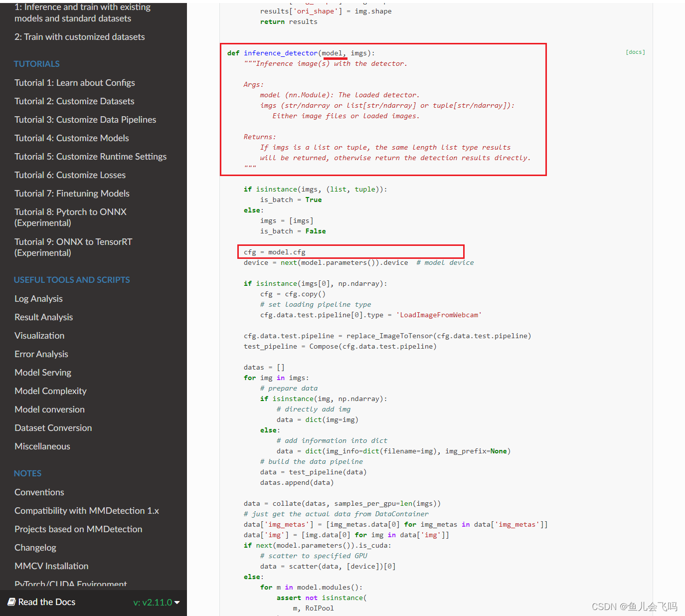Screen dimensions: 685x616
Task: Open Conventions under NOTES
Action: (39, 492)
